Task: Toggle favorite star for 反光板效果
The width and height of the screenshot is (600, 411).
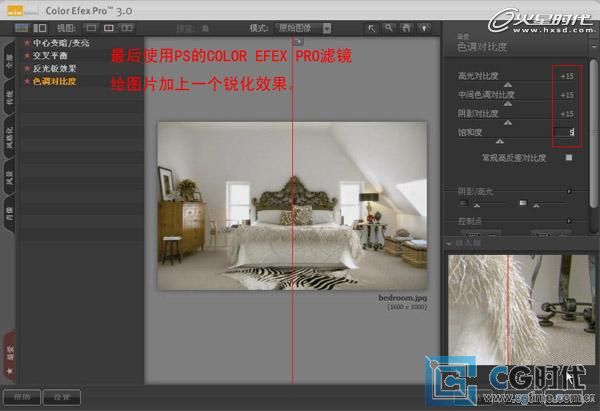Action: (27, 68)
